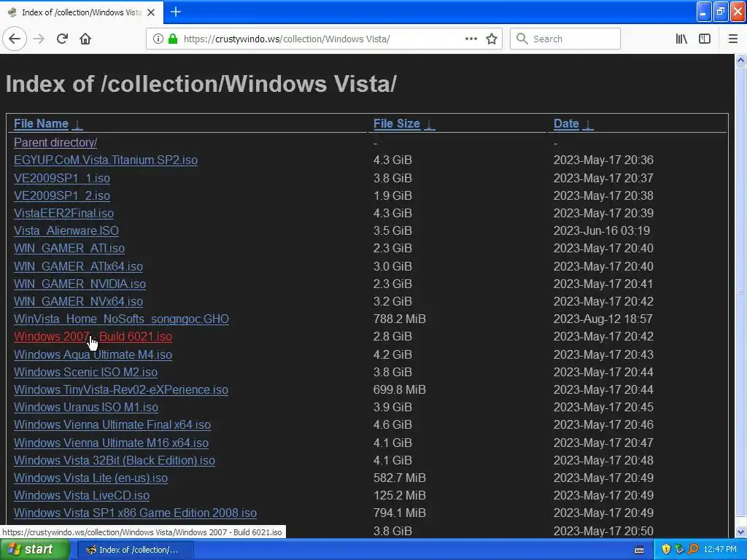This screenshot has width=747, height=560.
Task: Close the Index of /collection tab
Action: (x=151, y=12)
